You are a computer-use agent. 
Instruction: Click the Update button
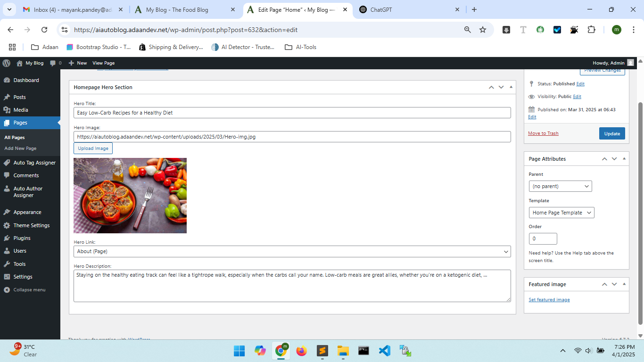(x=611, y=133)
